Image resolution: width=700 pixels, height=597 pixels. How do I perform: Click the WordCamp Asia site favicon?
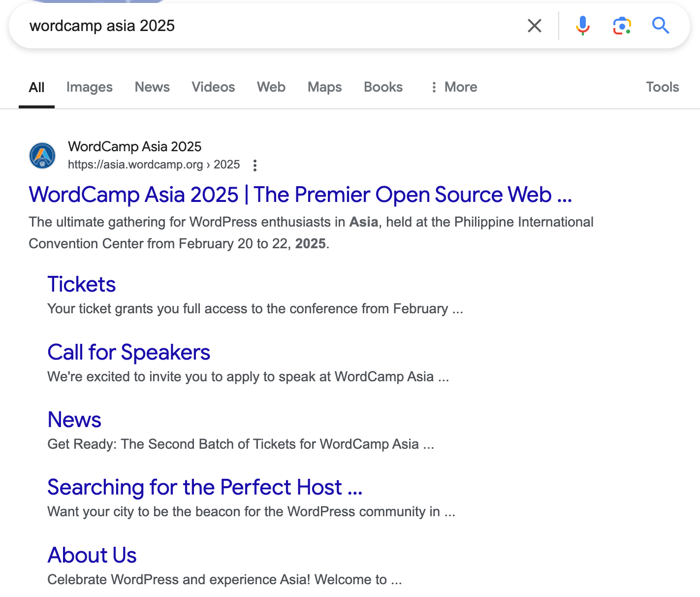(x=42, y=156)
